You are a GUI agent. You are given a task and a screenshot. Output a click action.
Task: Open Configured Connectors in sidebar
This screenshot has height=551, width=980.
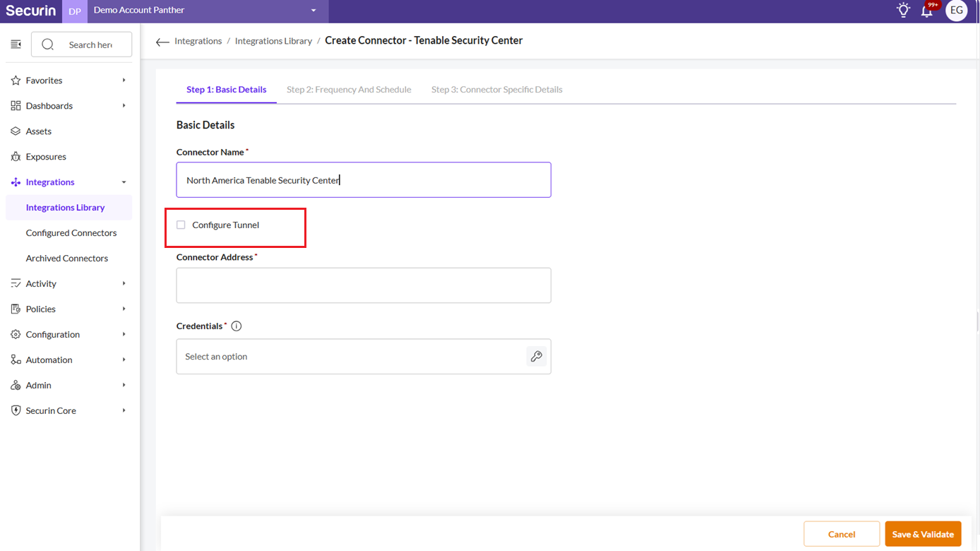(71, 233)
